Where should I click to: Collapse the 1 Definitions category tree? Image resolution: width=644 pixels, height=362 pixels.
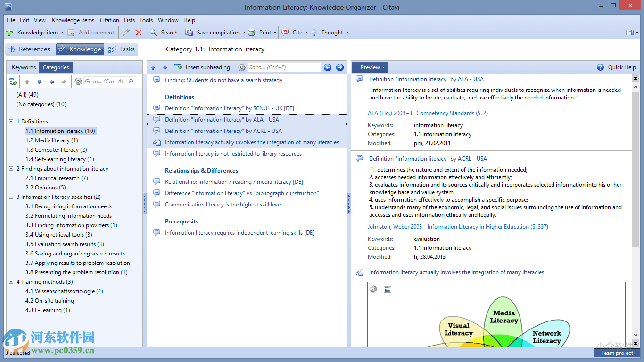[11, 122]
